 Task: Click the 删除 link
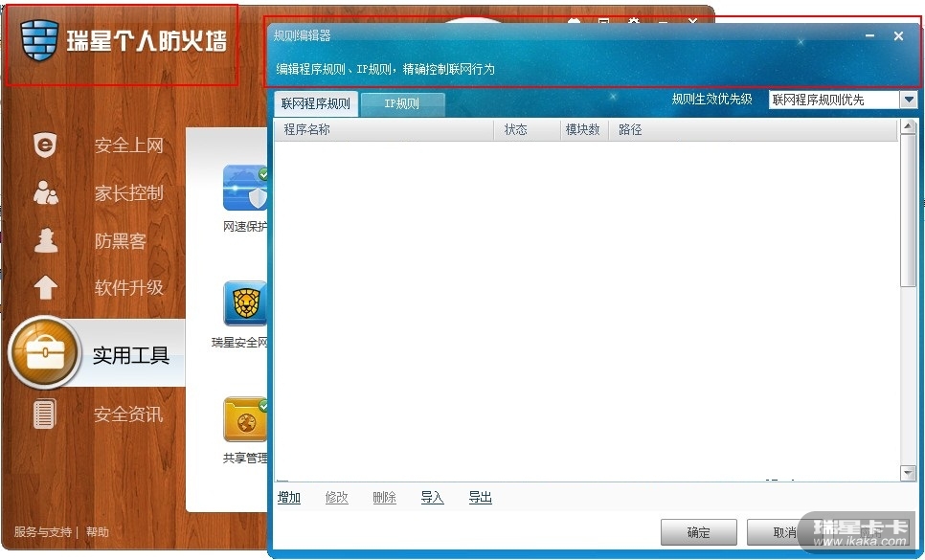pyautogui.click(x=385, y=498)
